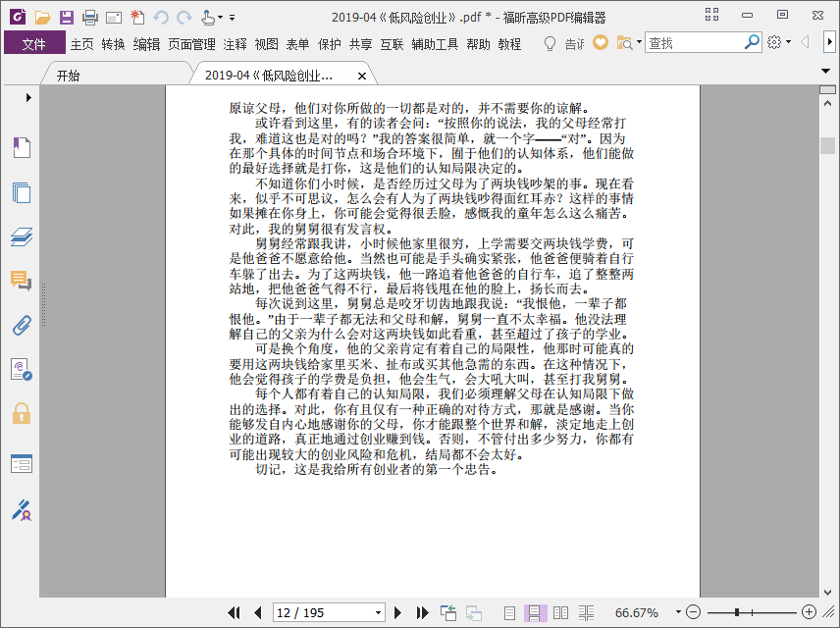Expand the touch mode dropdown arrow
The image size is (840, 628).
coord(220,18)
